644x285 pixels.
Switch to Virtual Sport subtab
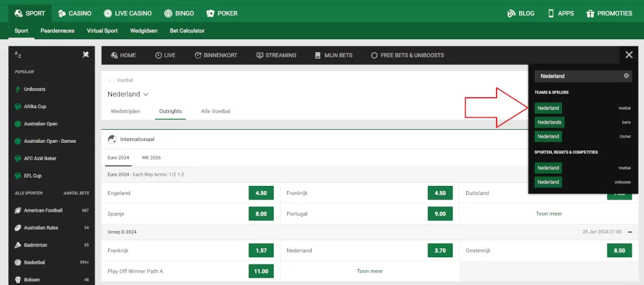pyautogui.click(x=102, y=31)
